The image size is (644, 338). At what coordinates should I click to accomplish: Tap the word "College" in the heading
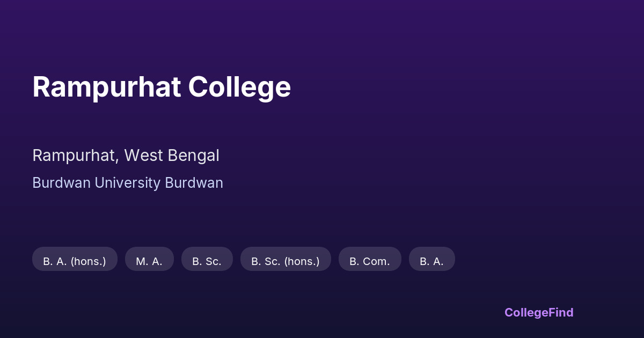tap(239, 87)
